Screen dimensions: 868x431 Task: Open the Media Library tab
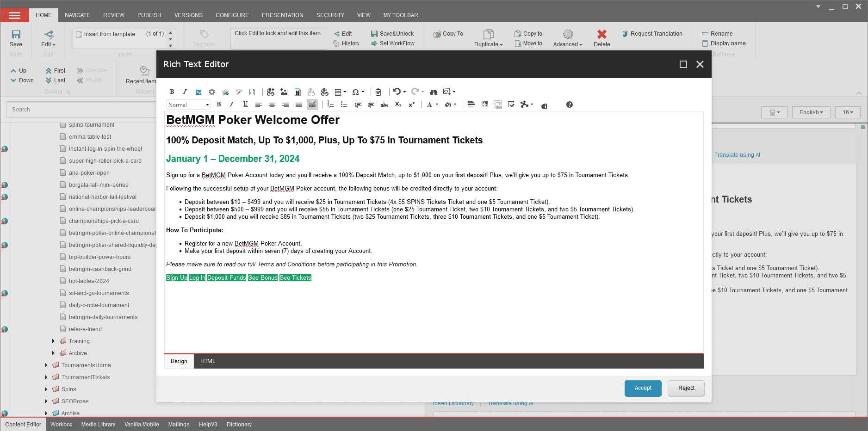point(98,425)
